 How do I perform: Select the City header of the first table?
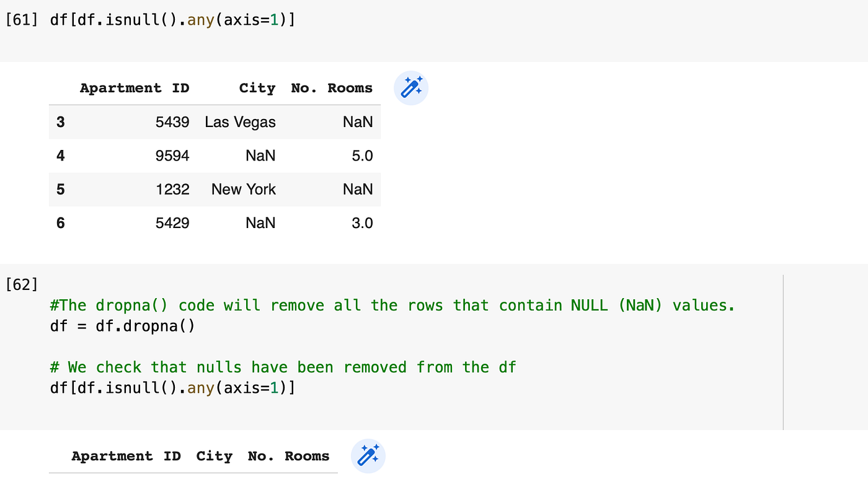[x=257, y=88]
